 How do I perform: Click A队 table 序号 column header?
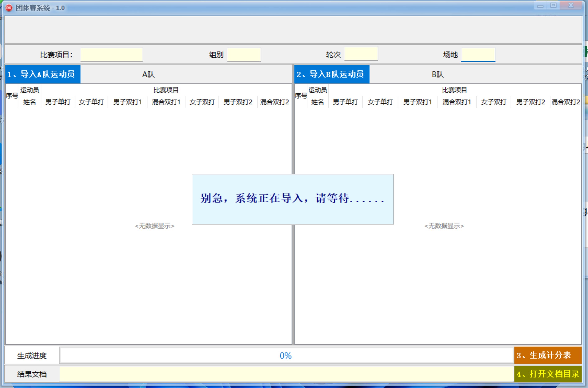[12, 96]
